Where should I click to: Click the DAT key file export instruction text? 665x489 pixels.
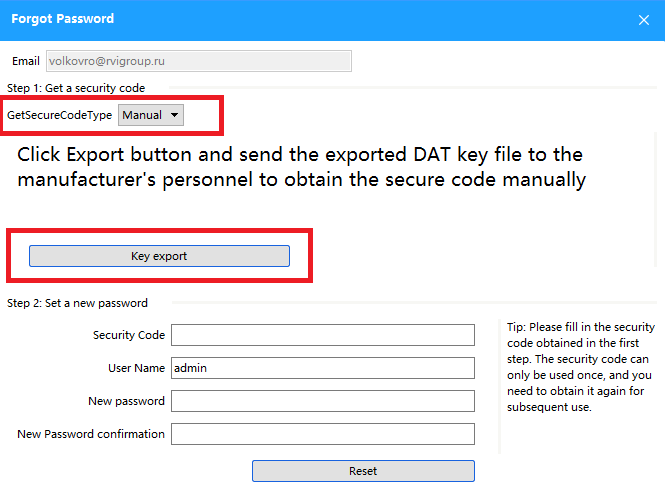(x=301, y=167)
